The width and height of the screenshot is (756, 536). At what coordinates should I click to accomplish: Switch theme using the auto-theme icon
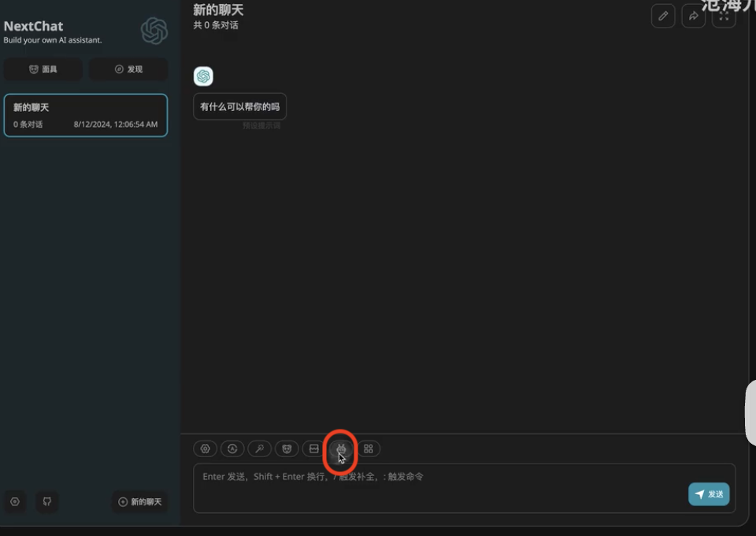click(232, 449)
